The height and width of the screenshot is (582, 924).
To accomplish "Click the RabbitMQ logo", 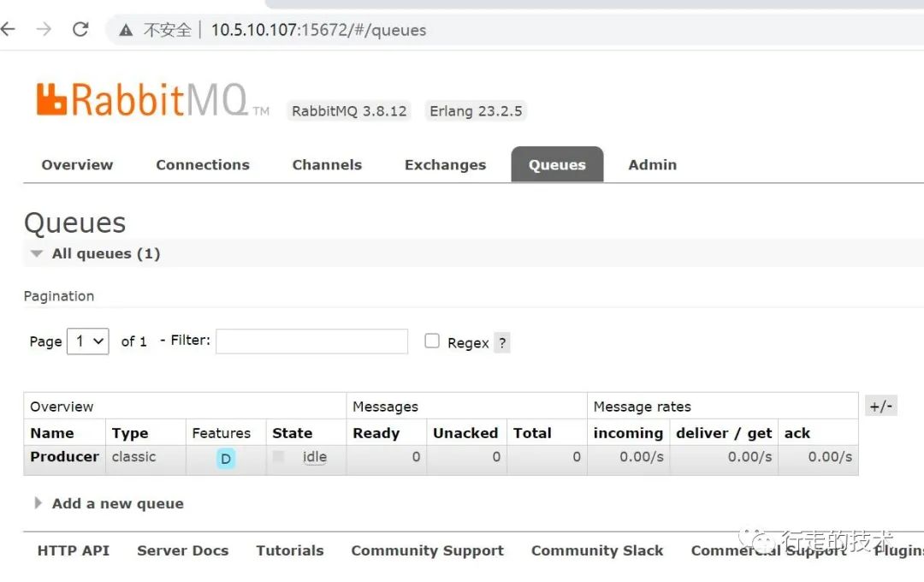I will tap(152, 99).
